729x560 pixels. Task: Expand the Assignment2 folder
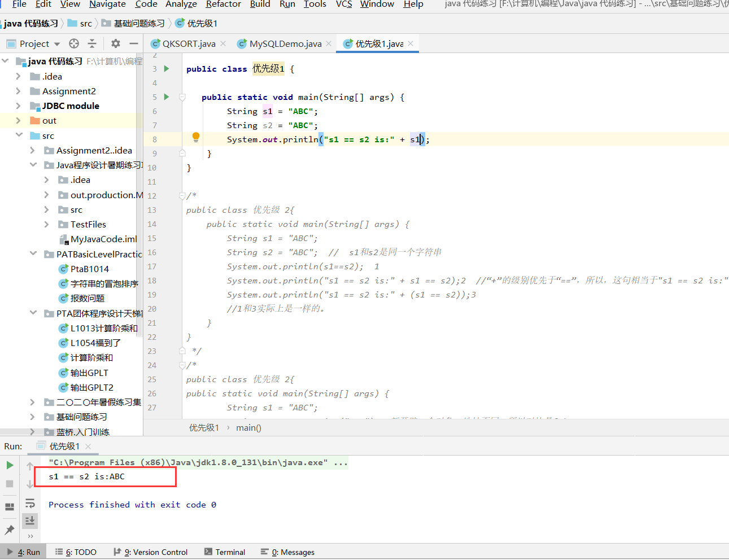point(19,90)
